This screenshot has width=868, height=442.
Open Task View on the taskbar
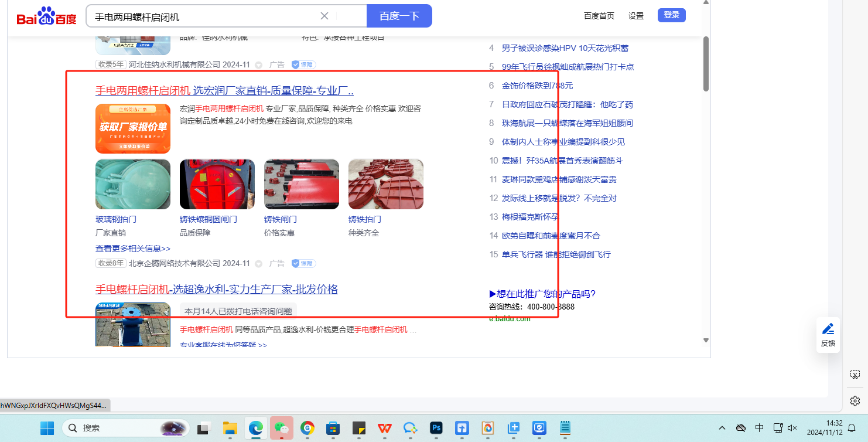click(x=203, y=429)
